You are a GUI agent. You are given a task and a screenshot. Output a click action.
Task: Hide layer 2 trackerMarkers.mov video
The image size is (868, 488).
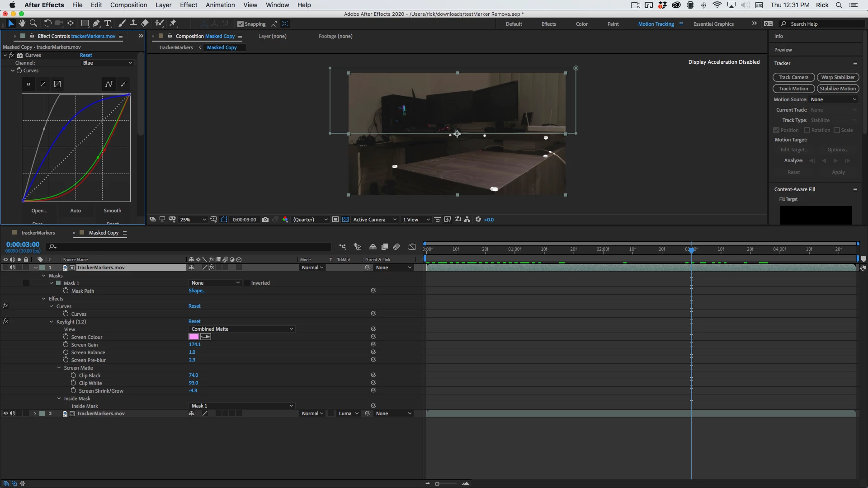pos(5,413)
